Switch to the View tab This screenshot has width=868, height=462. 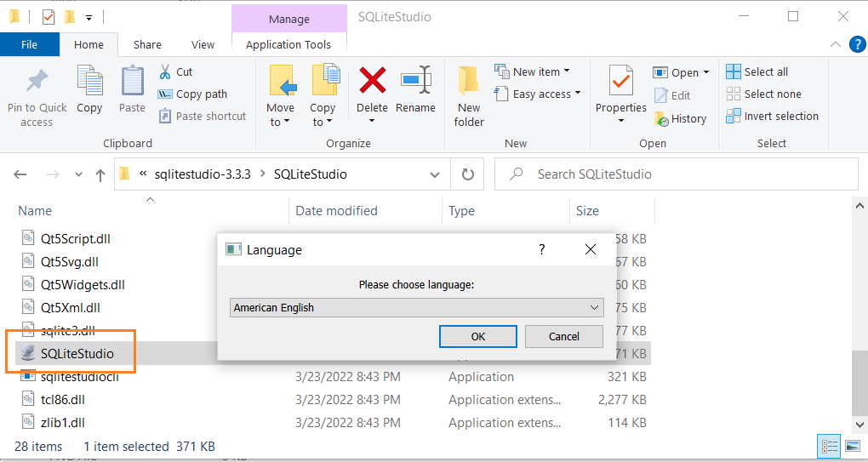(203, 45)
